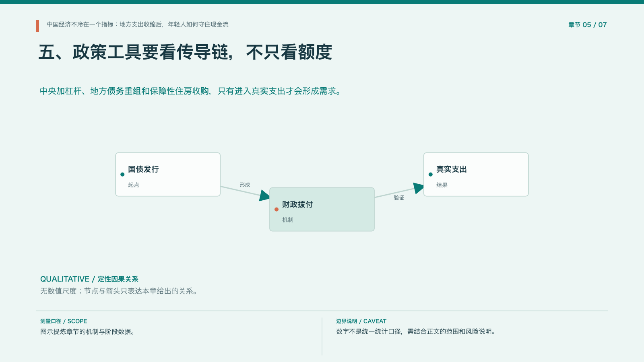Click the orange dot beside 财政拨付
Image resolution: width=644 pixels, height=362 pixels.
coord(277,210)
